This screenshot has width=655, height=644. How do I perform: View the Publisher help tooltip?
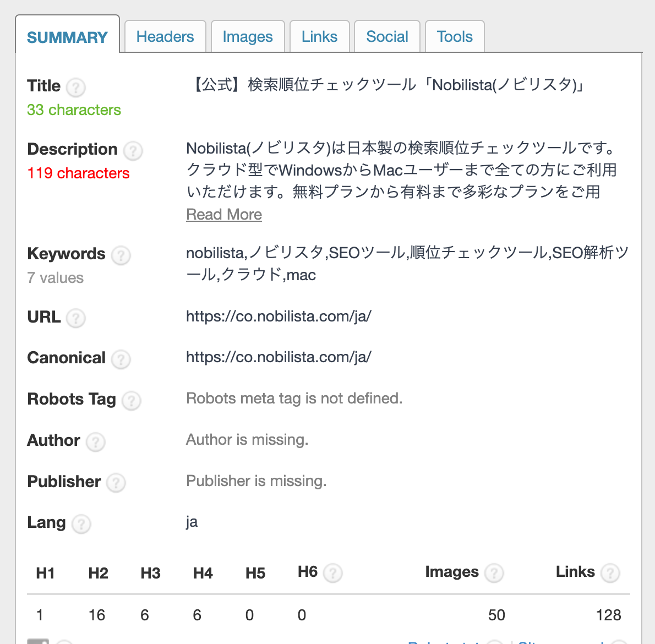coord(116,483)
